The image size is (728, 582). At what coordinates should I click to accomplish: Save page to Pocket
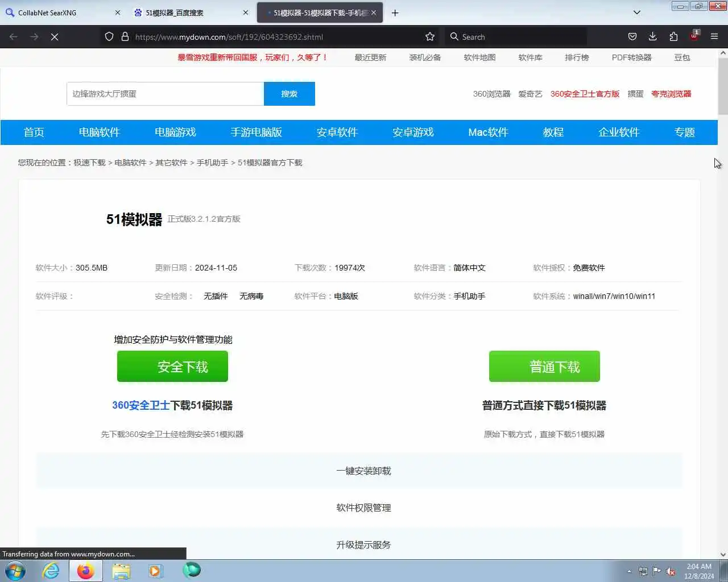coord(632,36)
